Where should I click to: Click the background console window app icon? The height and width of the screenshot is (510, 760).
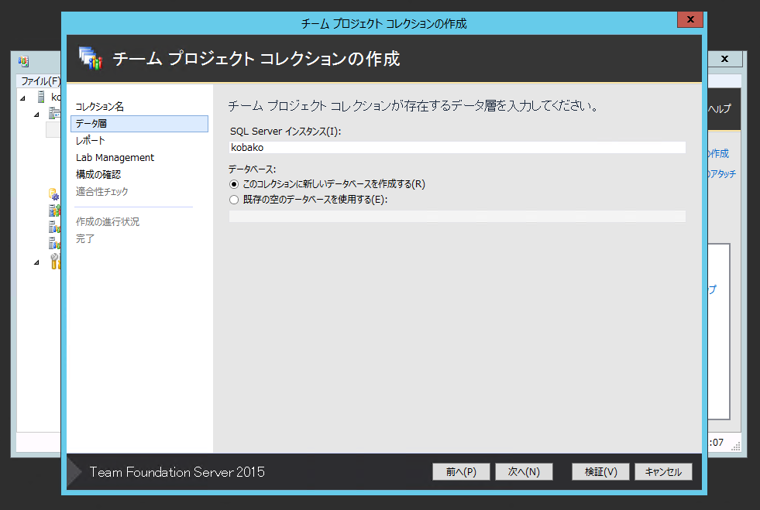point(23,62)
